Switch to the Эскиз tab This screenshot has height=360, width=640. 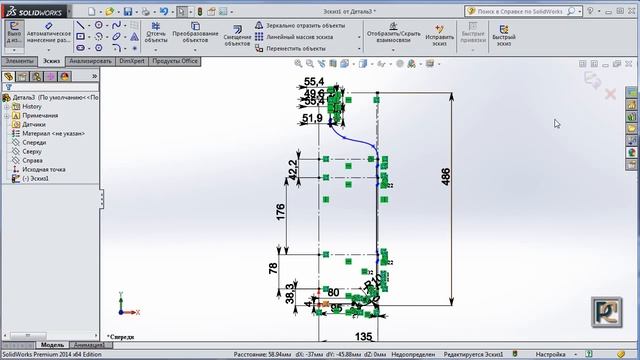pyautogui.click(x=51, y=61)
